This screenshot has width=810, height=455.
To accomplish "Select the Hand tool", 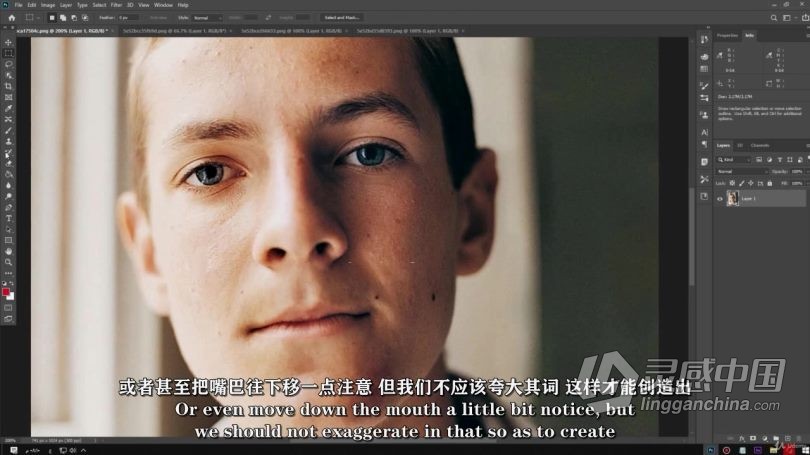I will (x=8, y=252).
